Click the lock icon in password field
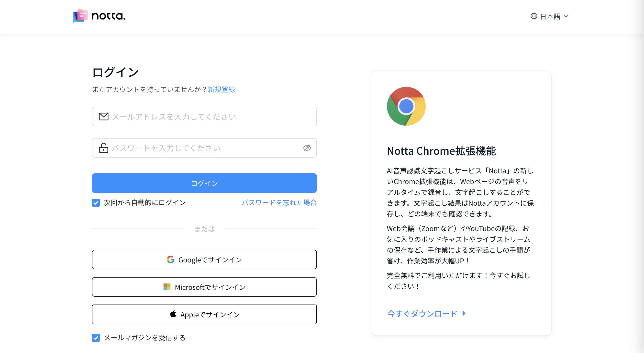The width and height of the screenshot is (644, 353). [103, 148]
